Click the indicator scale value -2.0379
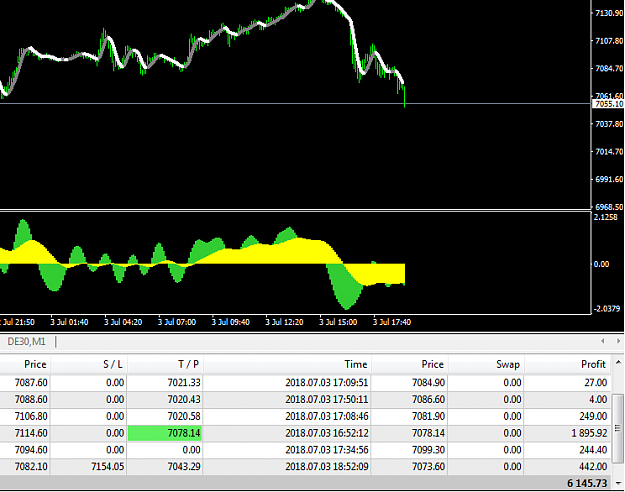The width and height of the screenshot is (625, 492). pyautogui.click(x=607, y=309)
